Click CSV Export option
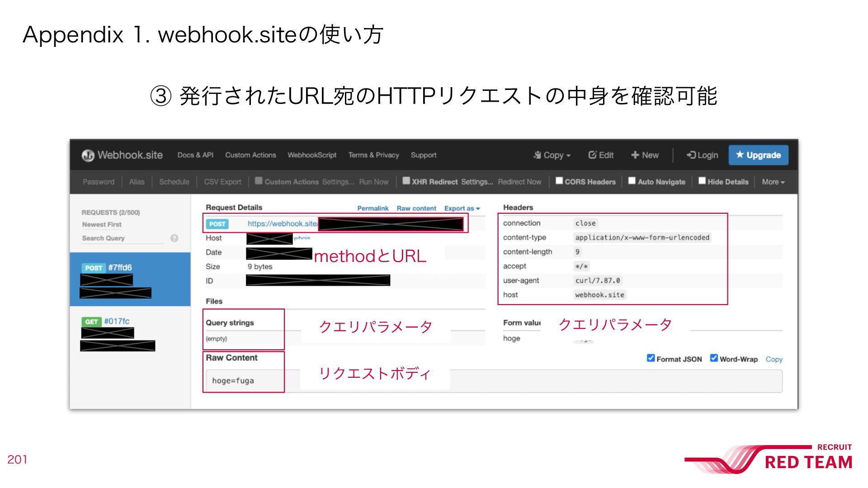Image resolution: width=868 pixels, height=488 pixels. point(222,182)
